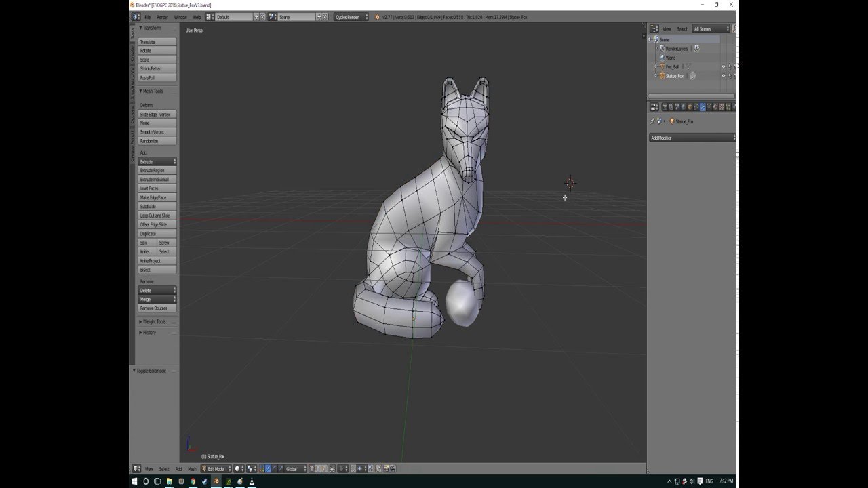Open the Material properties tab

click(x=715, y=107)
